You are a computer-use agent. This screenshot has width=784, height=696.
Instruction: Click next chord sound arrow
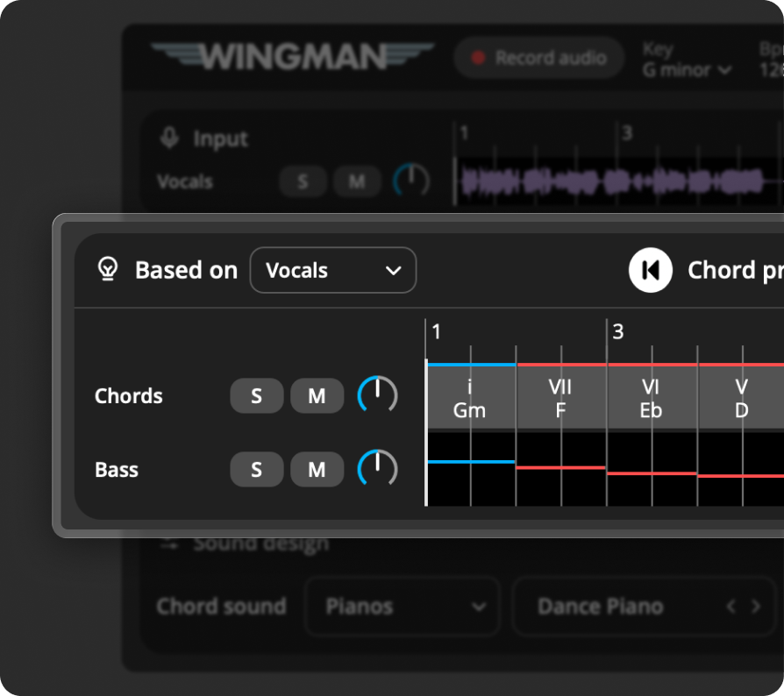tap(755, 607)
